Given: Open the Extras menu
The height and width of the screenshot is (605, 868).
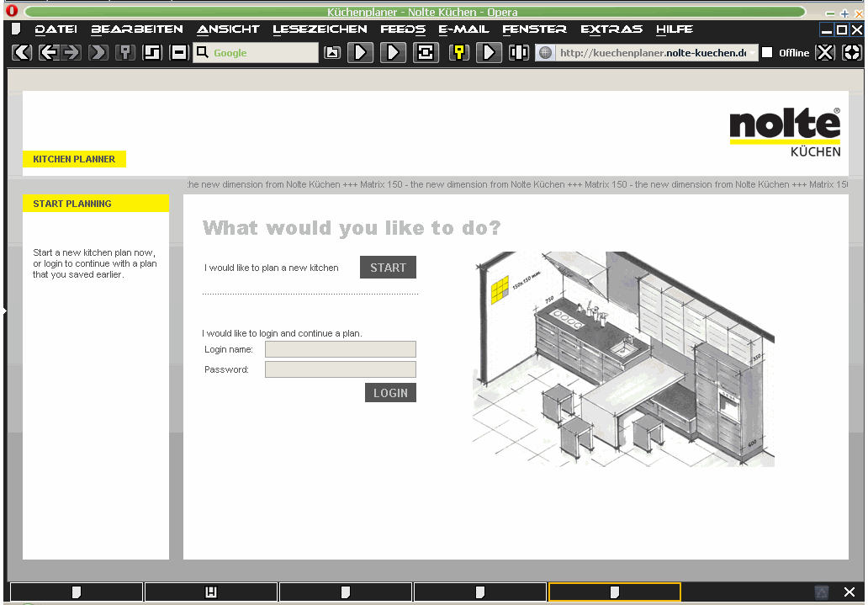Looking at the screenshot, I should coord(611,29).
